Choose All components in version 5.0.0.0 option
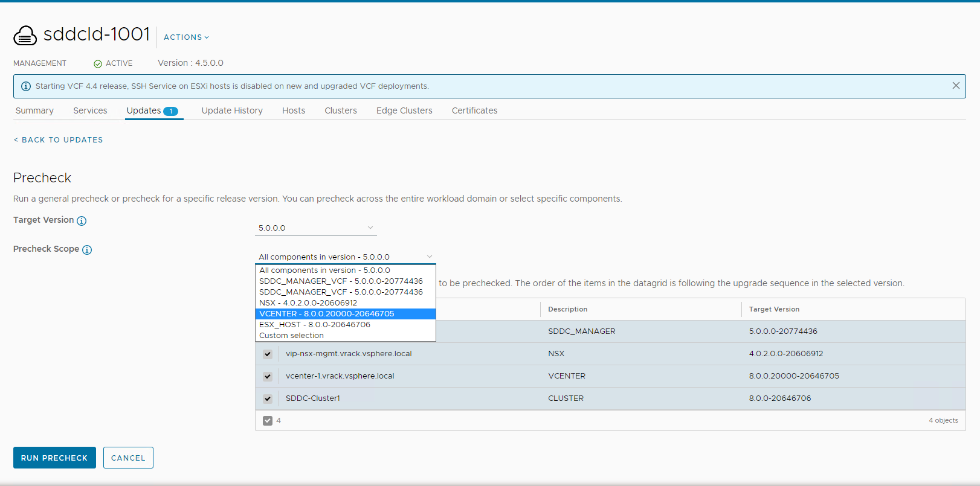 [346, 270]
